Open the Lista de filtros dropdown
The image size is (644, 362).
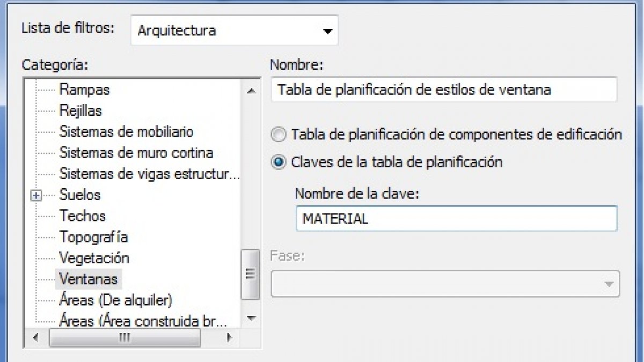tap(235, 31)
